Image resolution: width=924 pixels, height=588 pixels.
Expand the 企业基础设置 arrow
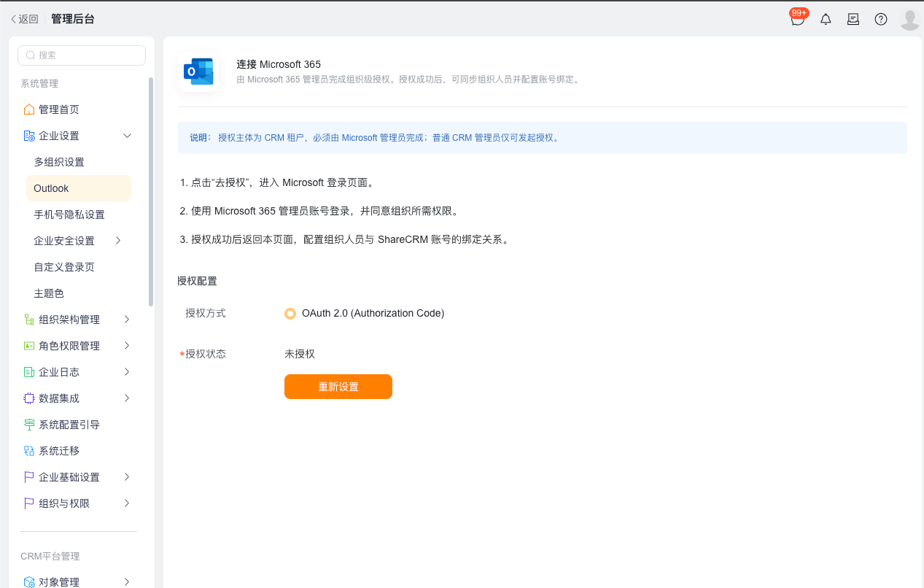[127, 477]
